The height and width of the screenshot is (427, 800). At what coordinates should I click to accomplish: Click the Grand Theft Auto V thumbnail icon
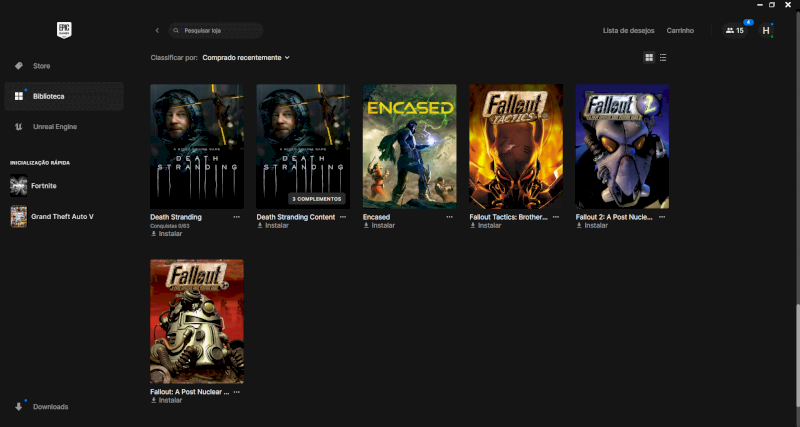[x=19, y=216]
